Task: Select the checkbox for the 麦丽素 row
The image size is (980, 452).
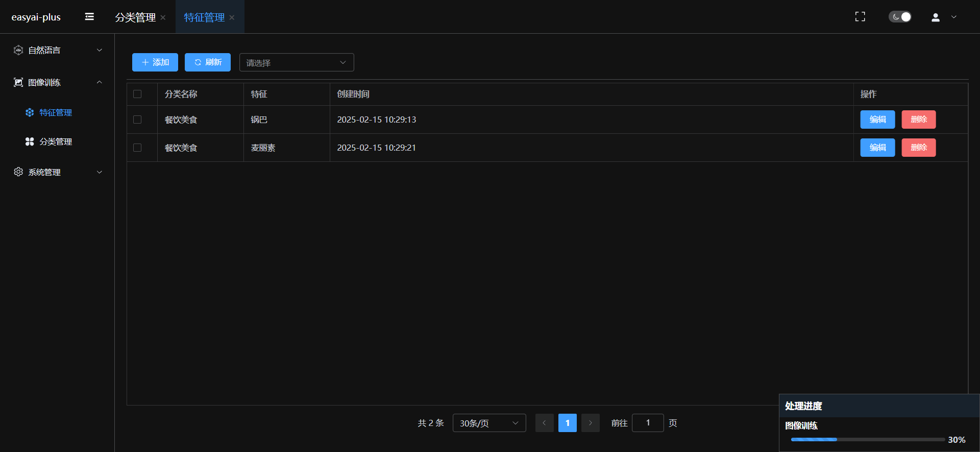Action: 137,148
